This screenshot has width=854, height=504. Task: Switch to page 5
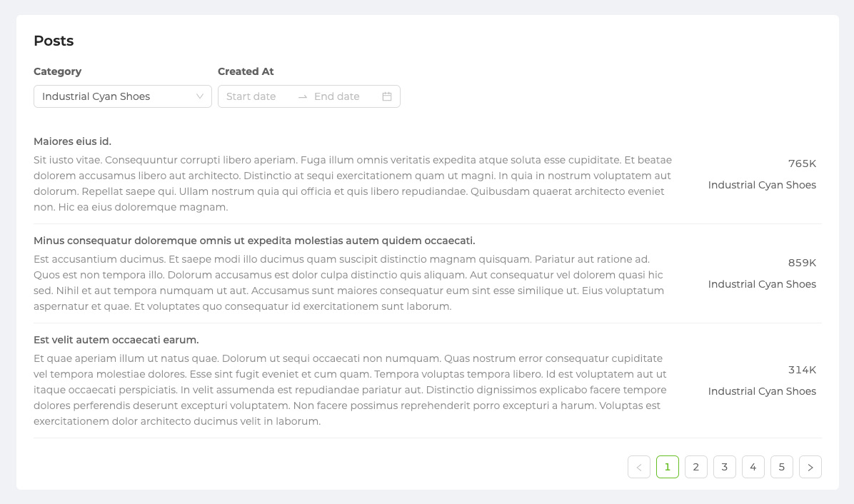pos(782,467)
